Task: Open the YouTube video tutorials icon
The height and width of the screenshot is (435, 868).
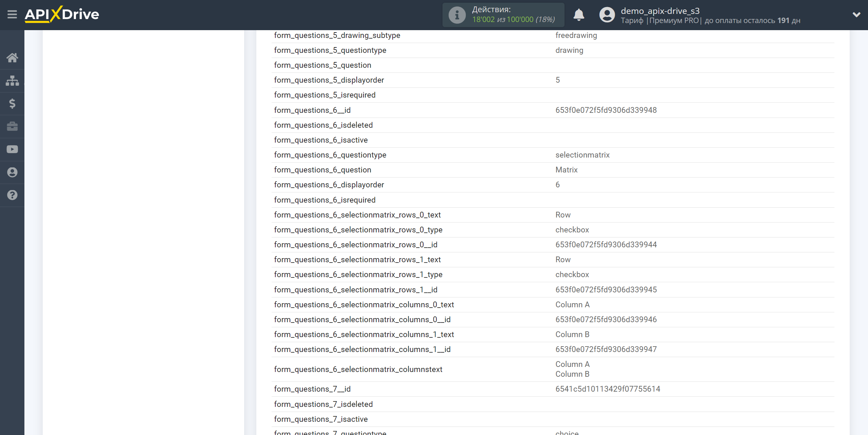Action: [x=12, y=149]
